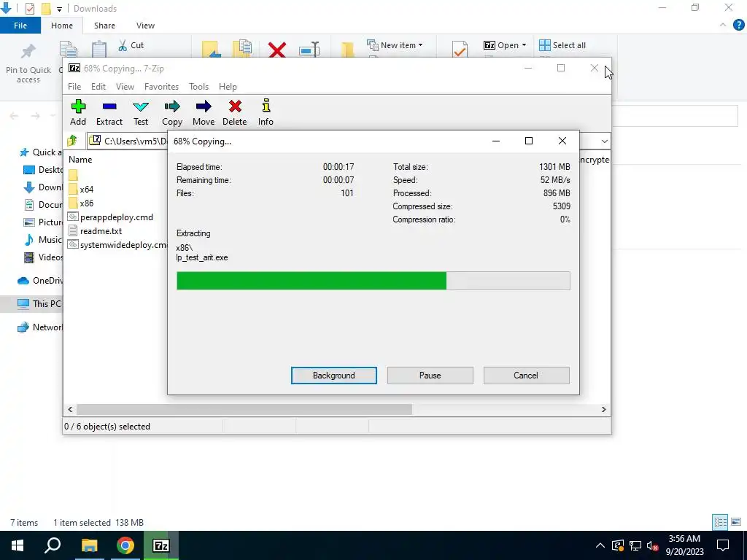Click the Name column header

coord(80,160)
